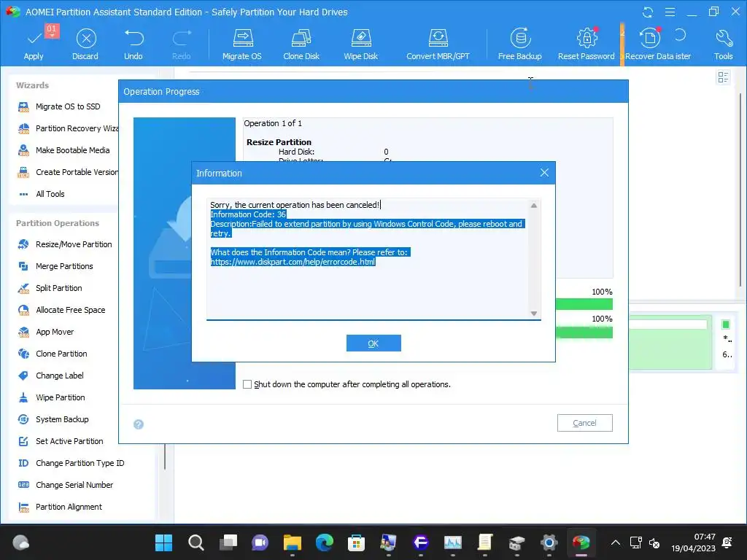Click the Apply toolbar icon
Screen dimensions: 747x560
pyautogui.click(x=34, y=43)
